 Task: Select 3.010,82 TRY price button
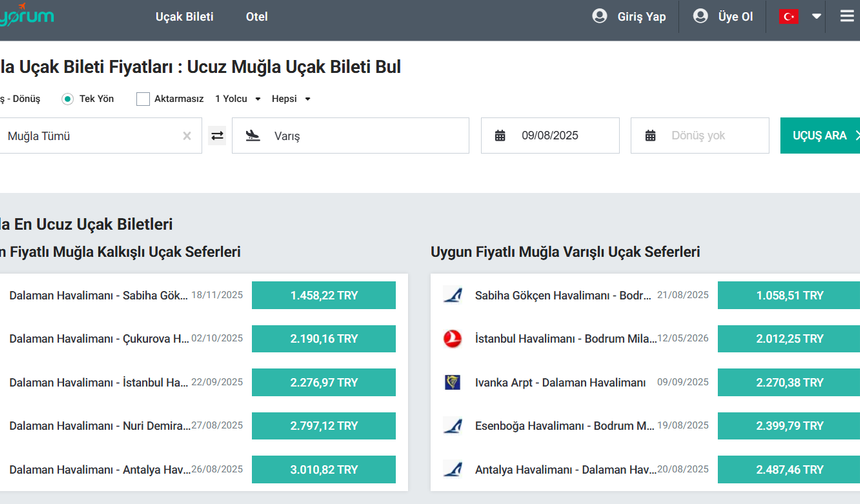(324, 469)
